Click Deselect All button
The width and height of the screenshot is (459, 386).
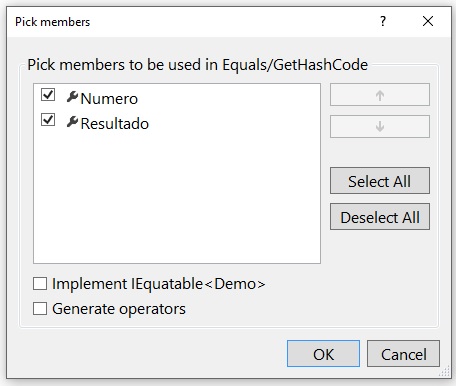tap(380, 217)
